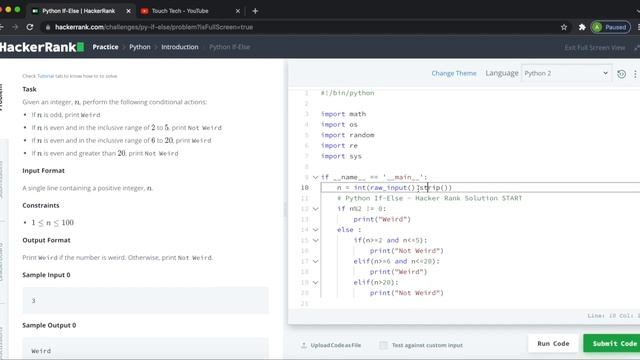Click the Solution START comment line
This screenshot has width=640, height=360.
[x=429, y=198]
